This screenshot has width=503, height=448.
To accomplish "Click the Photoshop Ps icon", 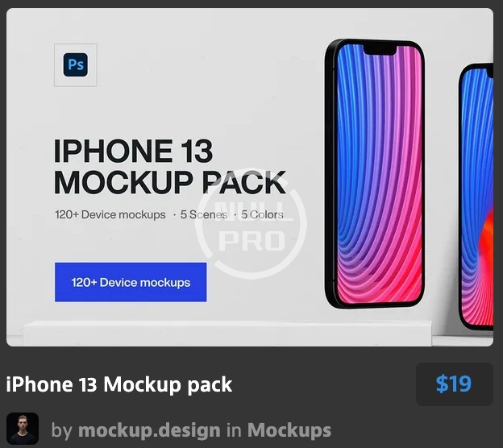I will click(76, 64).
